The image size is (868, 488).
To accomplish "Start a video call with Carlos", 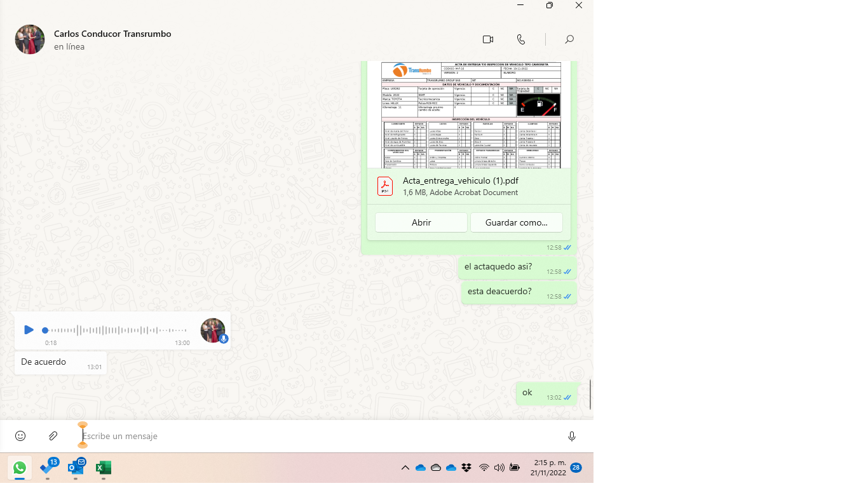I will (x=487, y=39).
